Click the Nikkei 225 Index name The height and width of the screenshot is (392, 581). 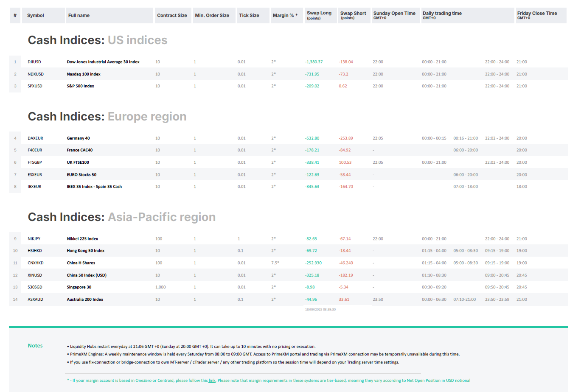[82, 239]
